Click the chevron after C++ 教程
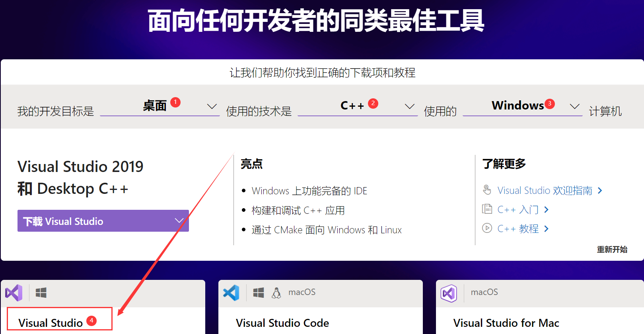 [x=546, y=229]
